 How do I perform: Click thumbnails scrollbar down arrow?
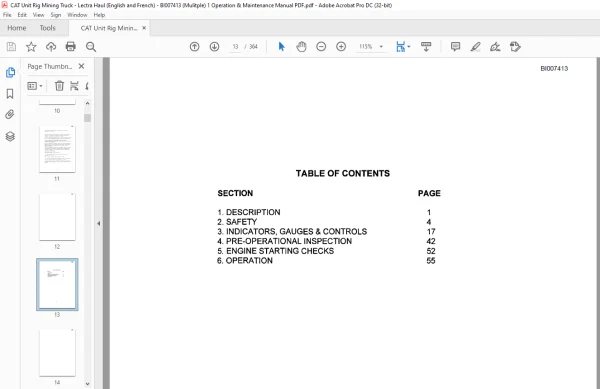88,384
